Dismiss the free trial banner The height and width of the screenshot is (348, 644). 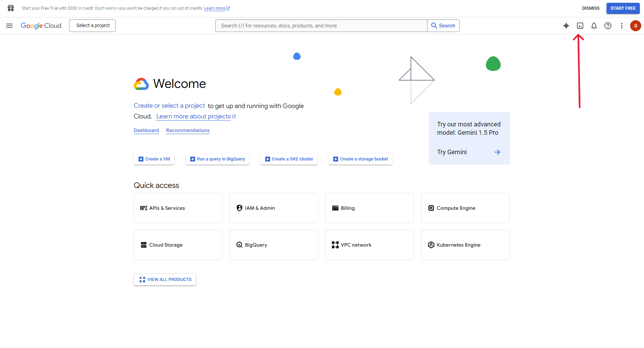591,8
